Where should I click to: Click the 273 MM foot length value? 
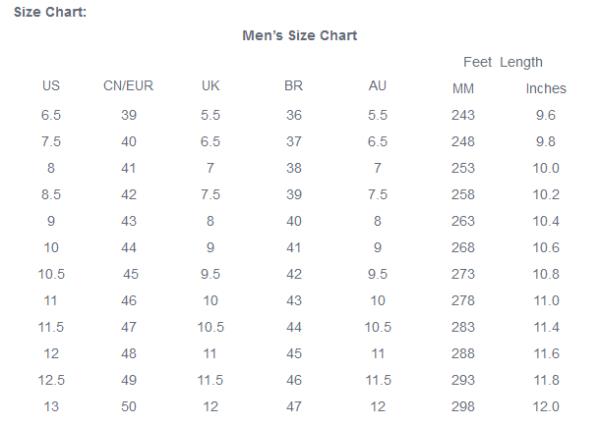[463, 274]
